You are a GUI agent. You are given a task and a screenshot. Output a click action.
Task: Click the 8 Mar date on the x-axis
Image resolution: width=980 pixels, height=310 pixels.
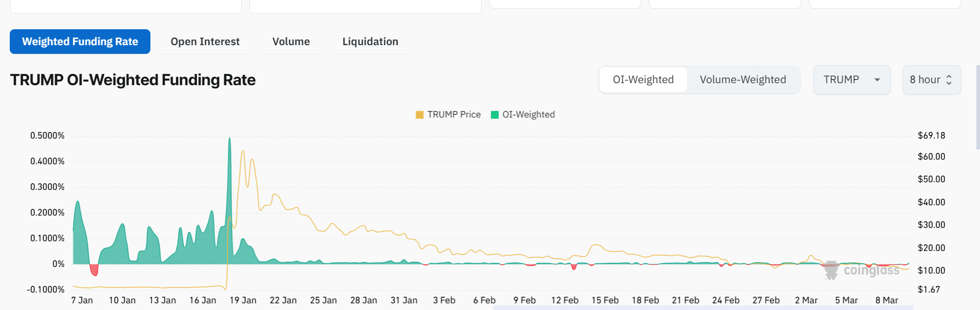pos(887,300)
